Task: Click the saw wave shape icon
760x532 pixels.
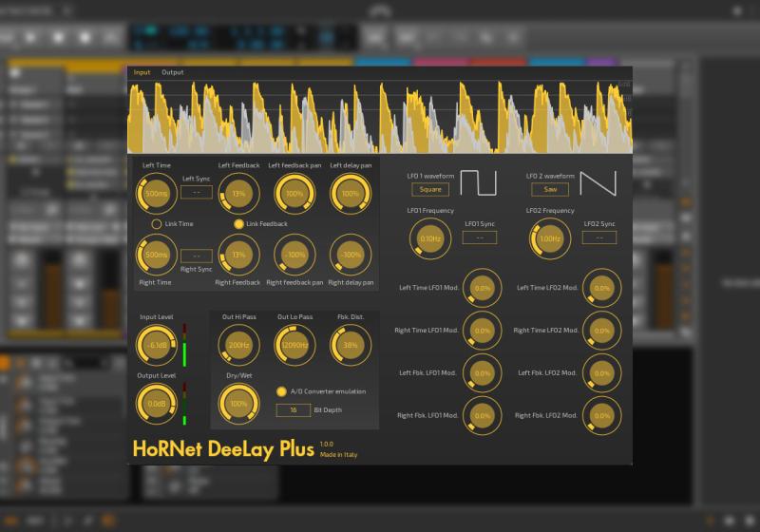Action: coord(598,183)
